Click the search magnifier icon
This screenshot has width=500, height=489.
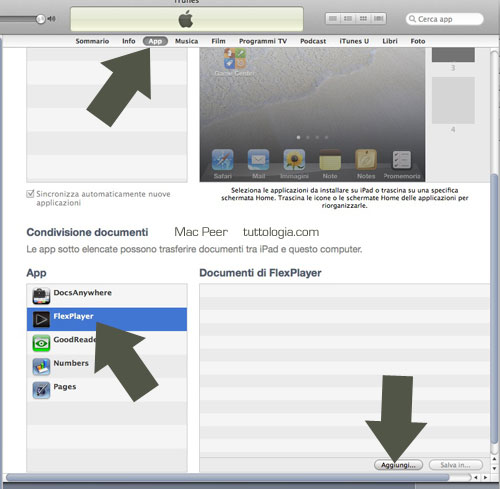[412, 19]
